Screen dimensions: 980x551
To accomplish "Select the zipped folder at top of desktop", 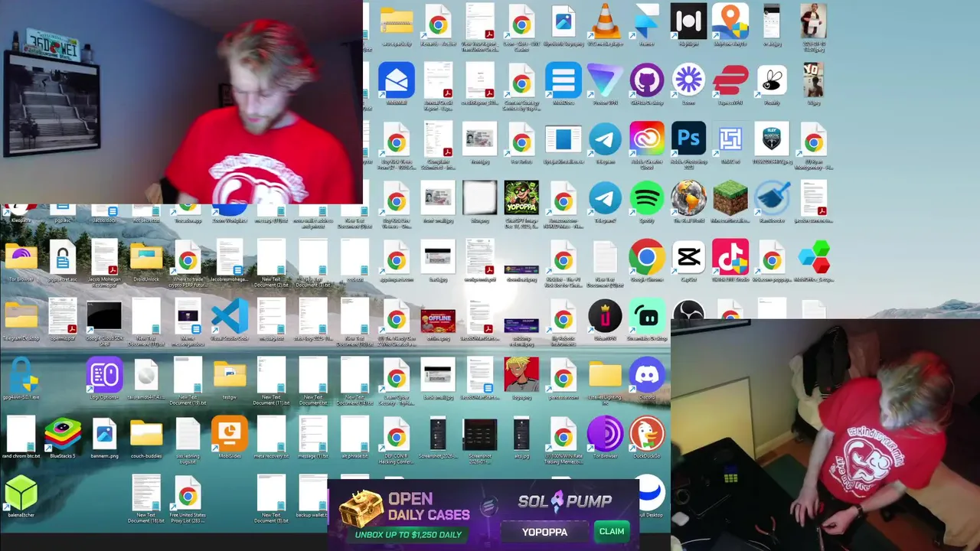I will pos(397,22).
